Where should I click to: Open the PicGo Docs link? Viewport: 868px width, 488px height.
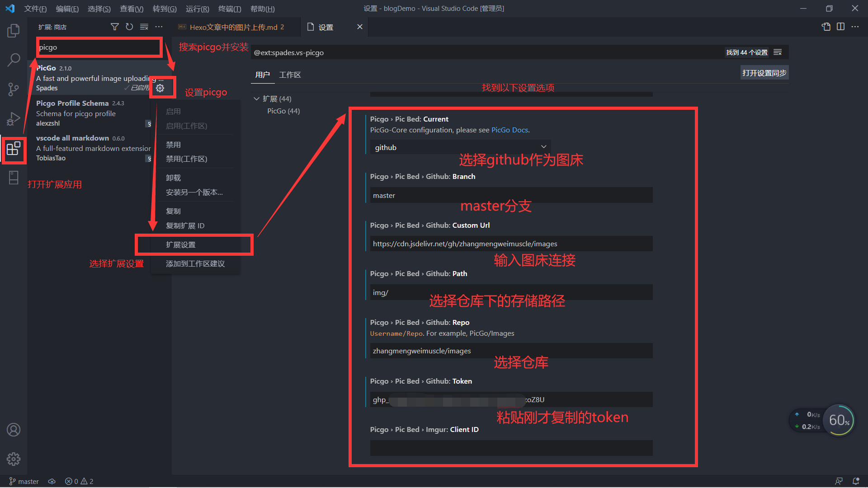(509, 130)
